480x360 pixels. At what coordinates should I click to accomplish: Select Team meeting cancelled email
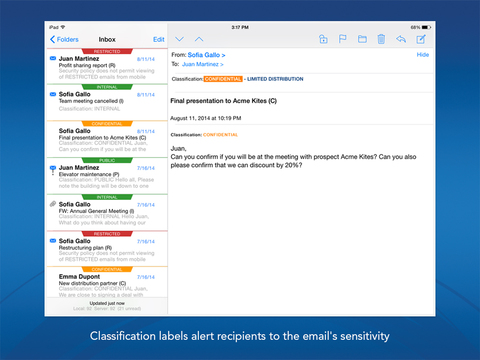click(x=107, y=102)
